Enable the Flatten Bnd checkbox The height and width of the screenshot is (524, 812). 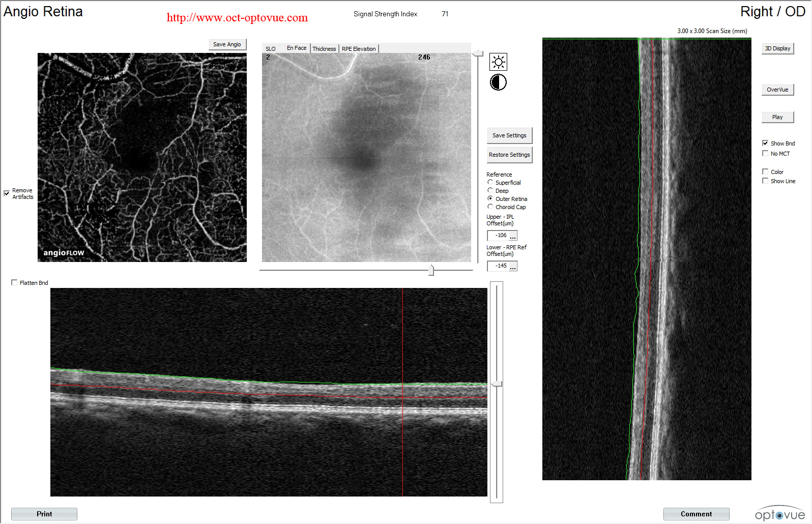pyautogui.click(x=14, y=283)
